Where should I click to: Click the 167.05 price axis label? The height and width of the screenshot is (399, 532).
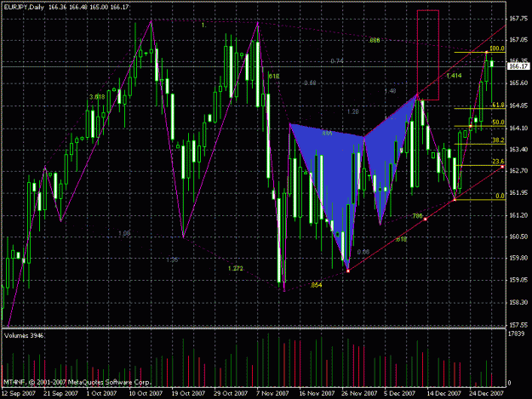(x=518, y=40)
